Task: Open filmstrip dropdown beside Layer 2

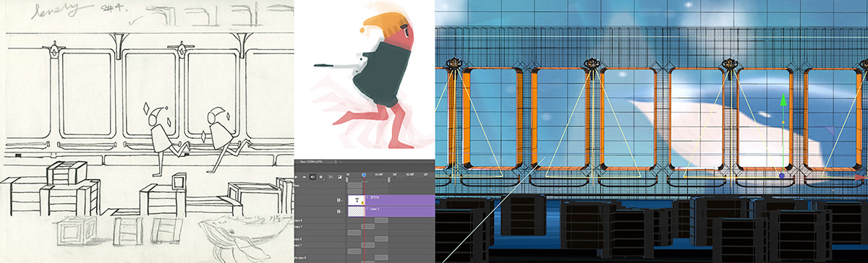Action: 339,212
